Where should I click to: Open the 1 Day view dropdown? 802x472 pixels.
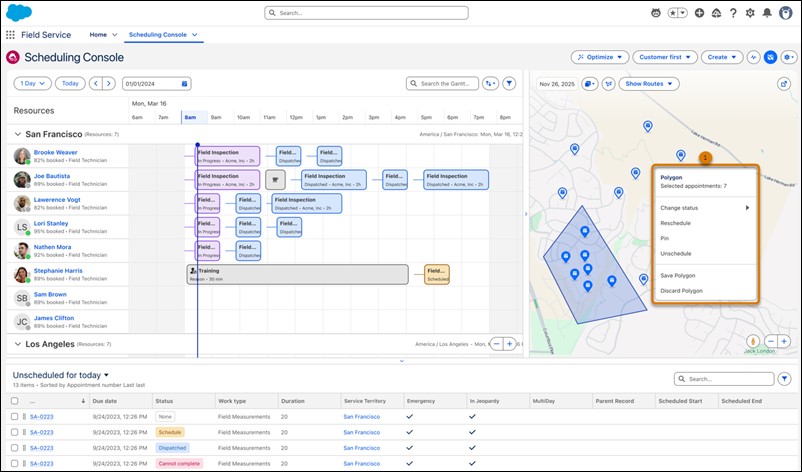32,83
